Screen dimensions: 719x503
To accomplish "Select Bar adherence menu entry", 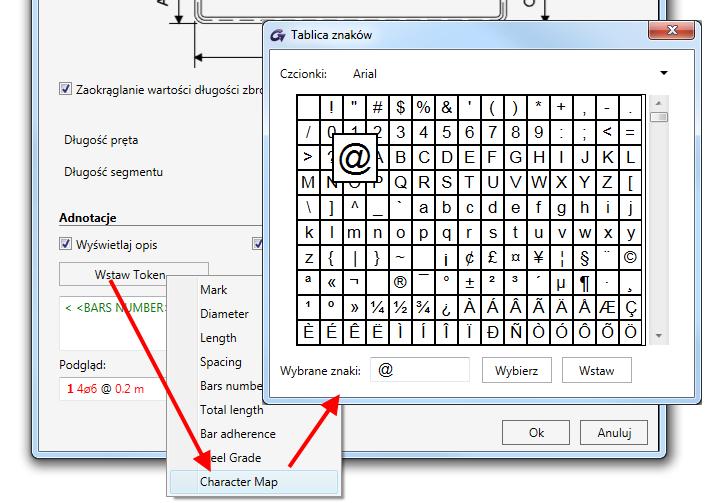I will (238, 434).
